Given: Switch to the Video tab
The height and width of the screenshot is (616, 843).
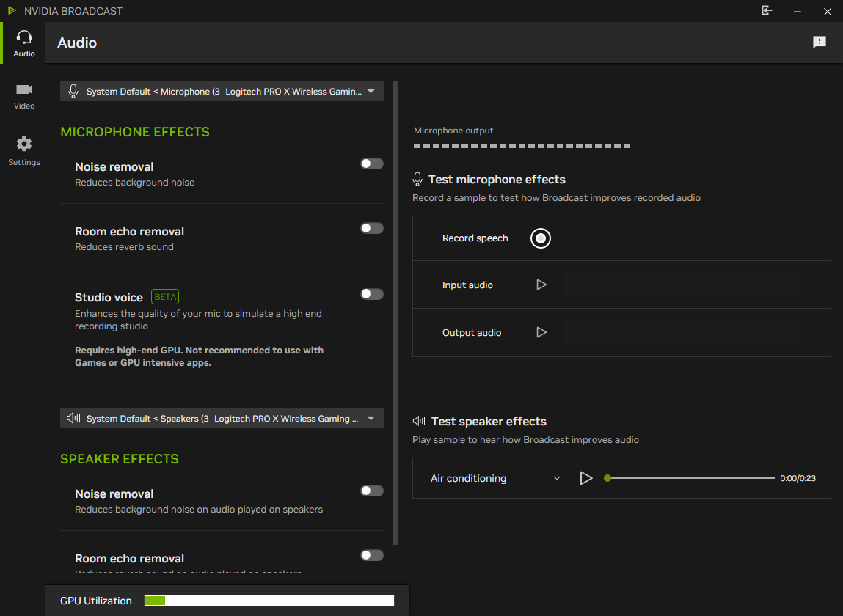Looking at the screenshot, I should [24, 95].
